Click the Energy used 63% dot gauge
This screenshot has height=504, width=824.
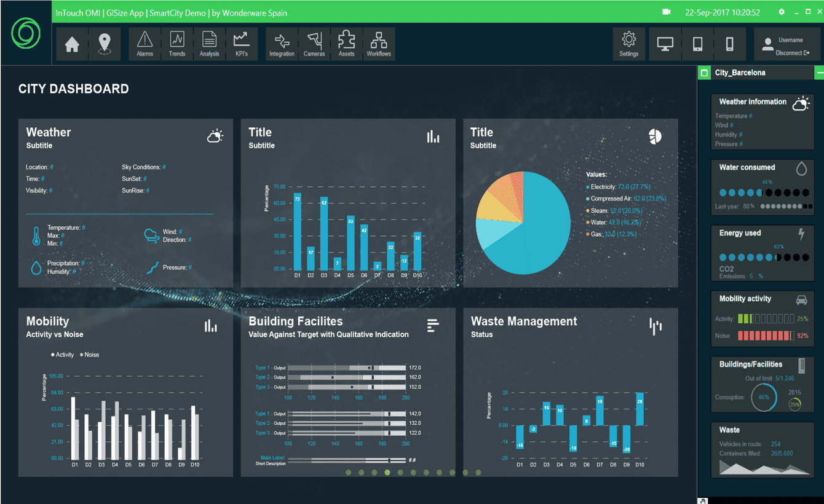point(764,258)
